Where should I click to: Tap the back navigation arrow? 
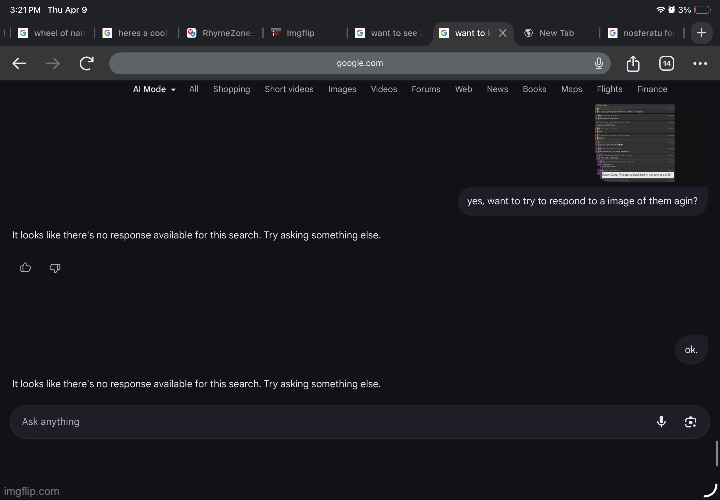click(x=19, y=63)
